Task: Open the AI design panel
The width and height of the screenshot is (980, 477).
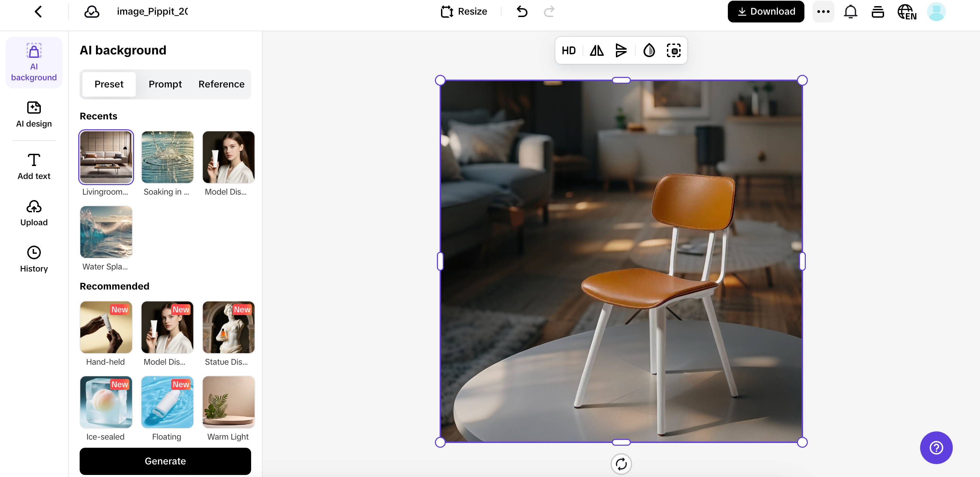Action: click(x=33, y=114)
